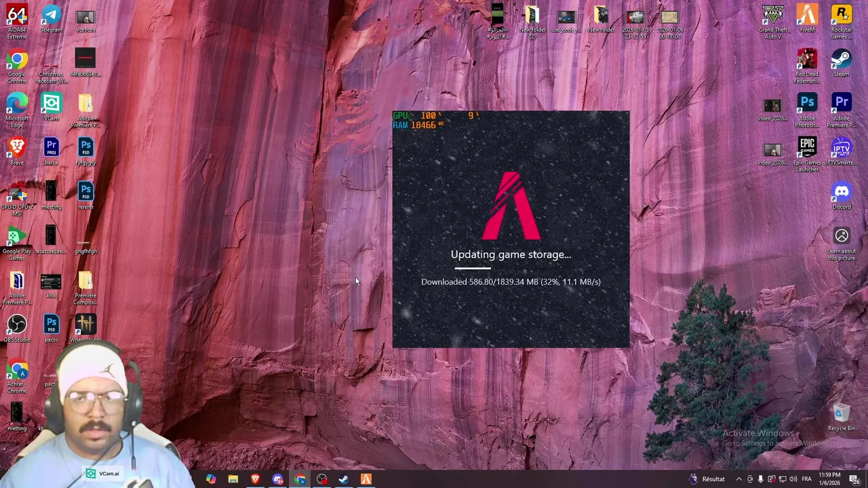Switch to Chrome on the taskbar

(300, 479)
